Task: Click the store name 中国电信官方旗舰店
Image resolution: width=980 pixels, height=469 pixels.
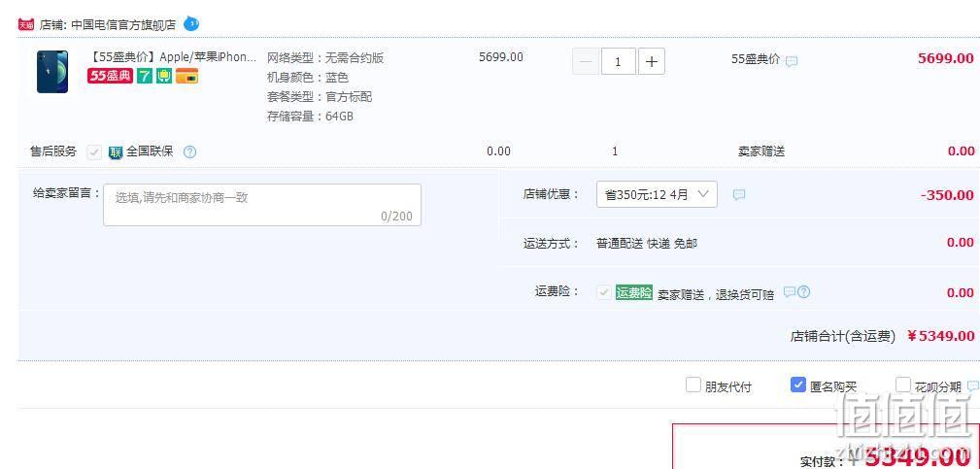Action: coord(123,25)
